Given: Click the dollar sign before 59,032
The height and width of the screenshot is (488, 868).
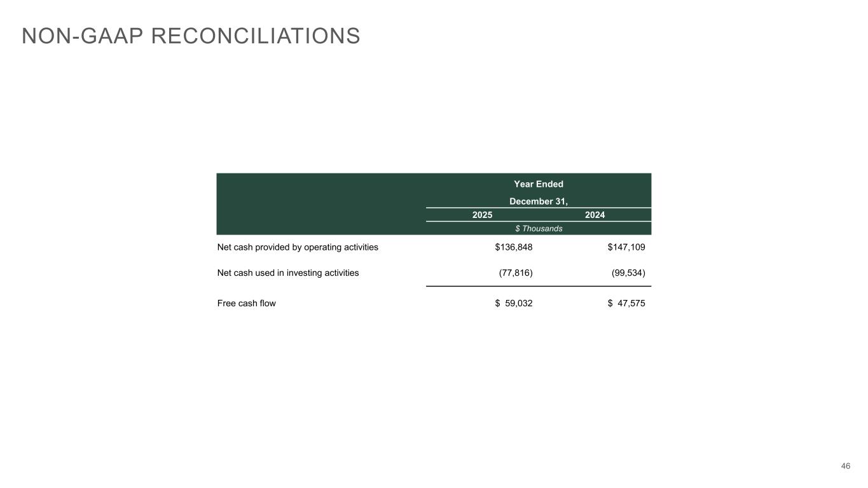Looking at the screenshot, I should tap(497, 303).
